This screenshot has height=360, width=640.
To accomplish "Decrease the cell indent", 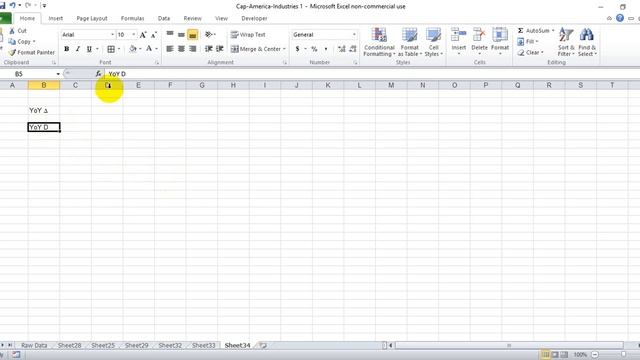I will [x=209, y=49].
